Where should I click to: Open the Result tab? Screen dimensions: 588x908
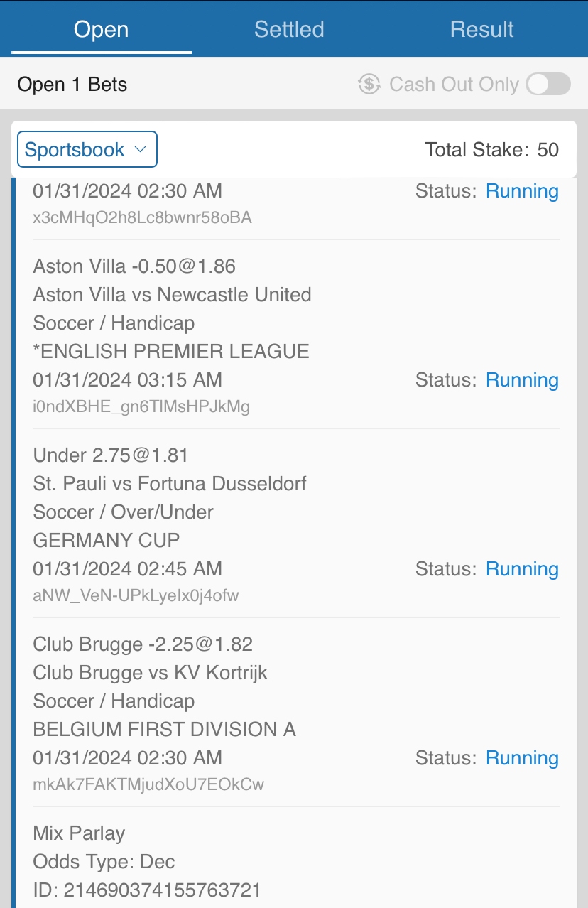coord(481,29)
